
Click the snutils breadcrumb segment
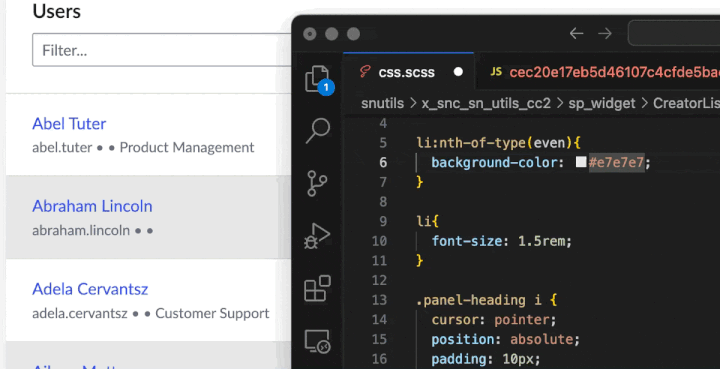click(382, 103)
